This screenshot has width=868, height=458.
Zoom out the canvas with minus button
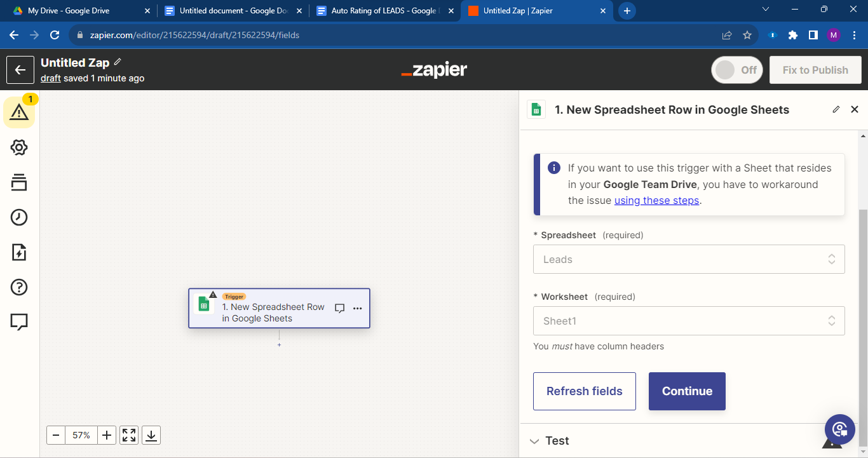point(56,435)
